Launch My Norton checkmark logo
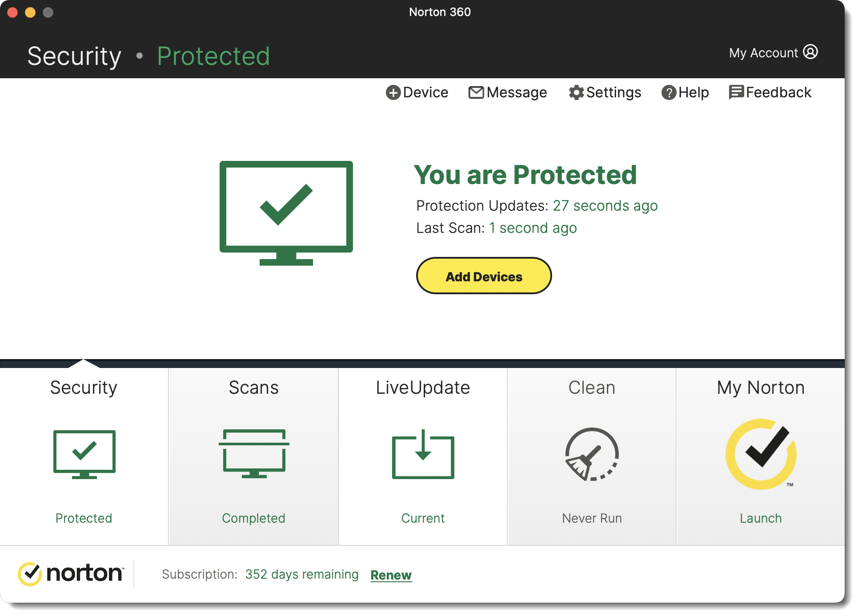Viewport: 858px width, 616px height. click(x=761, y=454)
